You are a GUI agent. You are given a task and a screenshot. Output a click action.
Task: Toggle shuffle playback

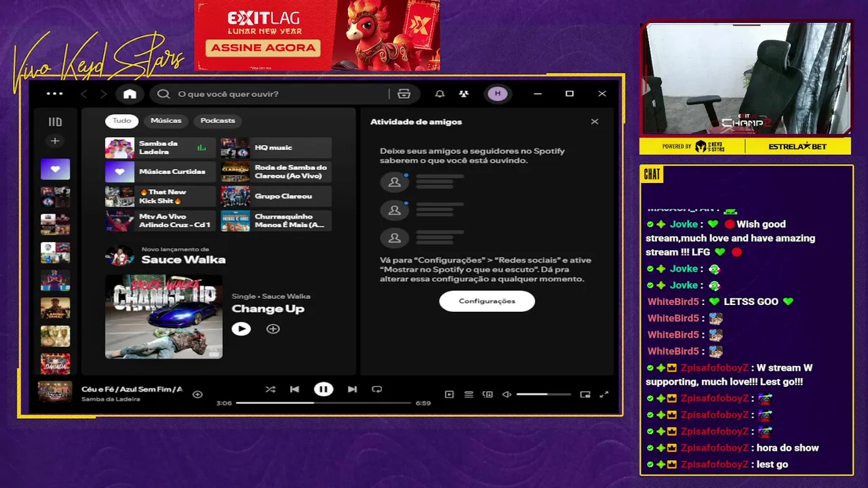(270, 389)
